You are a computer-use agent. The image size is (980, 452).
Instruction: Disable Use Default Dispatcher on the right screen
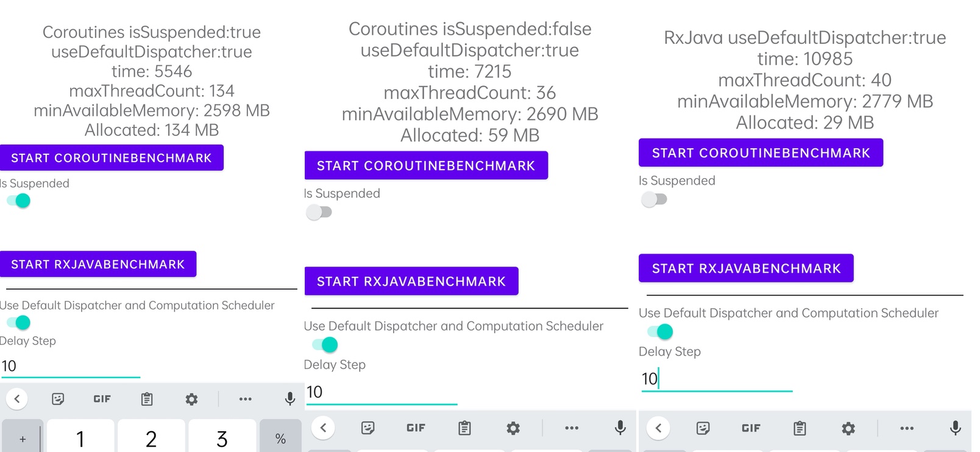pos(663,331)
